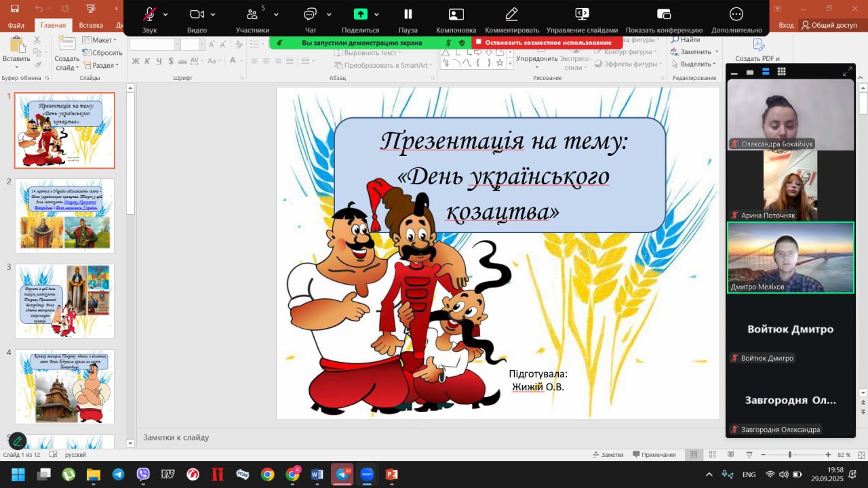Open the Файл tab
This screenshot has width=868, height=488.
[16, 25]
